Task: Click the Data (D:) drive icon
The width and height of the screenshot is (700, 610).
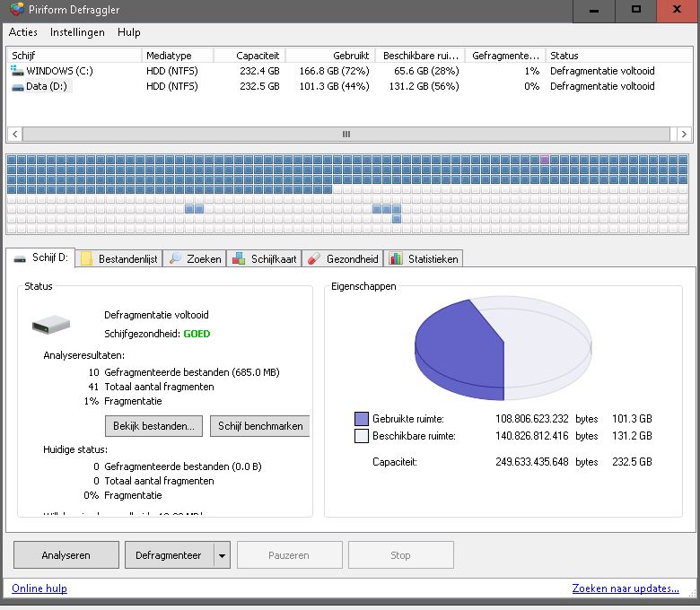Action: click(x=17, y=87)
